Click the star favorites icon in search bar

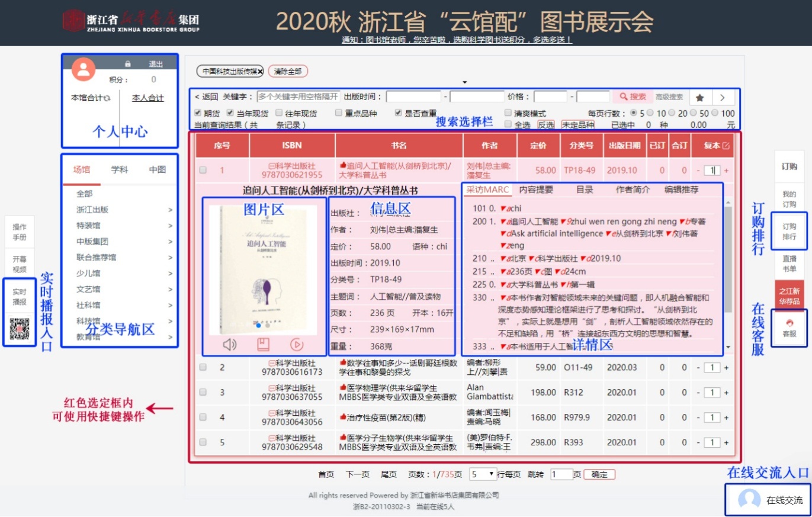[699, 97]
